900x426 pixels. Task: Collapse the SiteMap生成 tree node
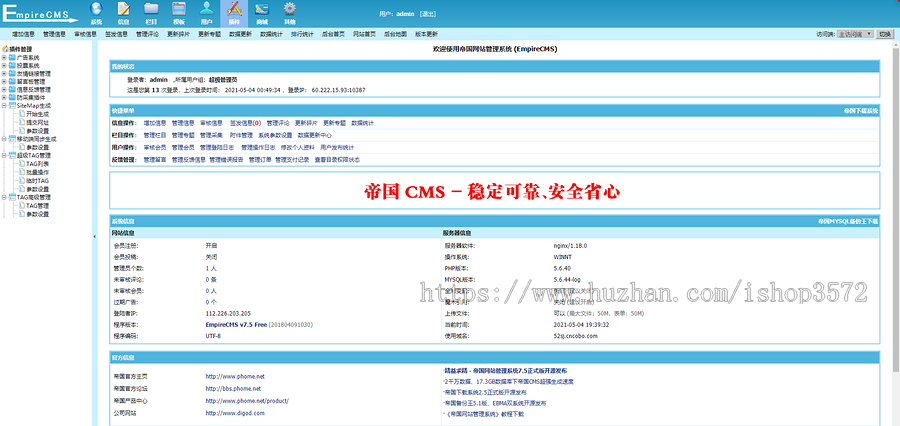click(x=5, y=106)
